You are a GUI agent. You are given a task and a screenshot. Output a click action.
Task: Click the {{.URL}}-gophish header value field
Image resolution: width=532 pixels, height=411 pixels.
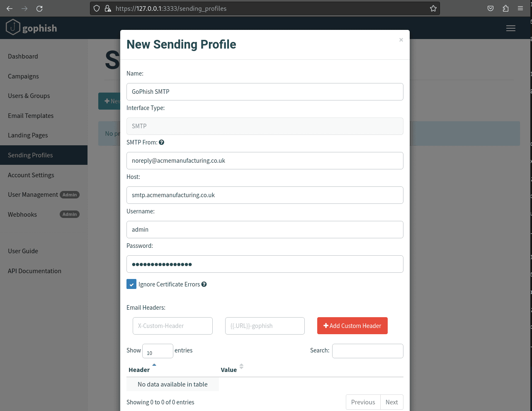click(265, 326)
